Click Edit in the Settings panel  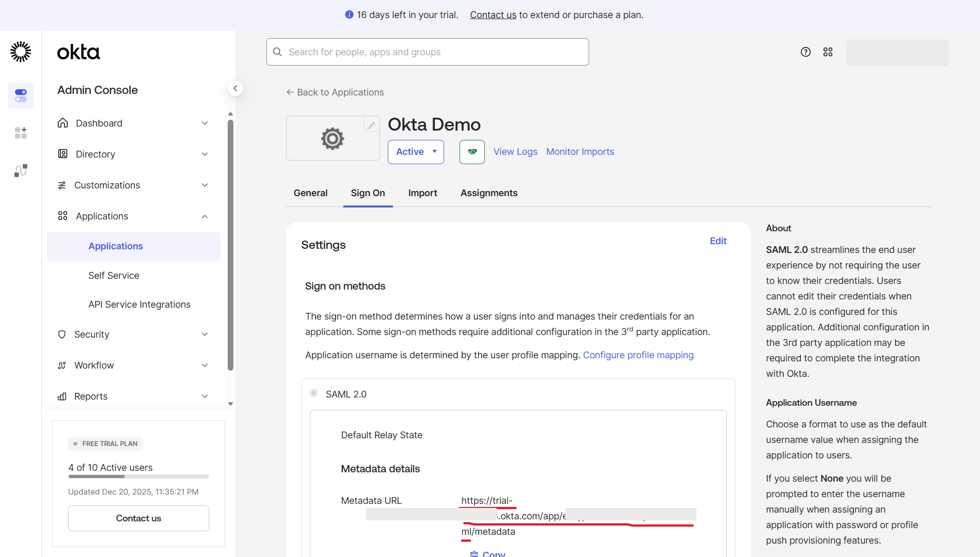coord(718,241)
